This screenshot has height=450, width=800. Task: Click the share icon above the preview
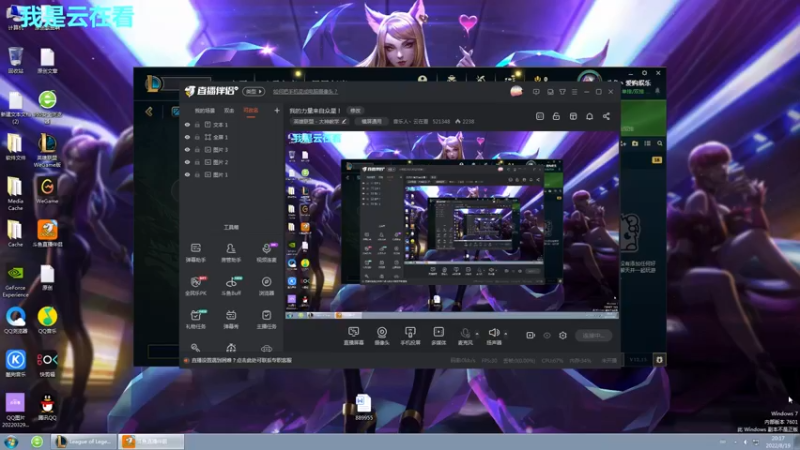(606, 116)
